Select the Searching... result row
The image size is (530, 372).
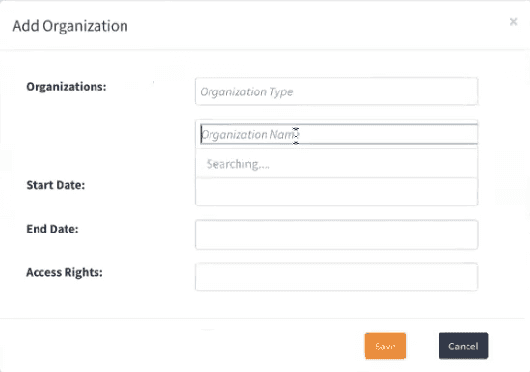point(336,164)
